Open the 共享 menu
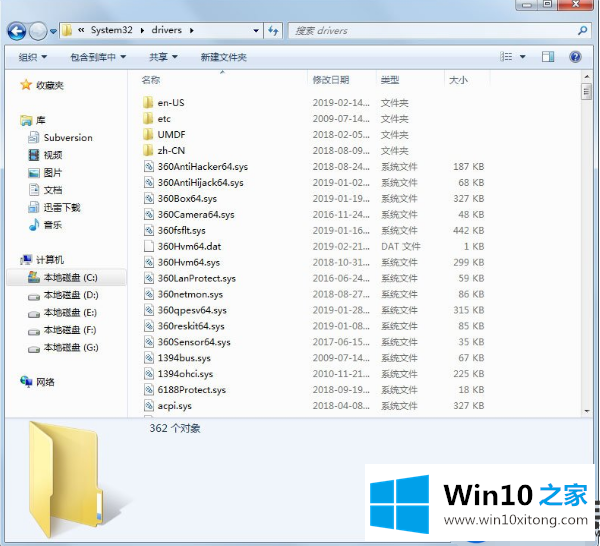The width and height of the screenshot is (600, 546). point(163,57)
